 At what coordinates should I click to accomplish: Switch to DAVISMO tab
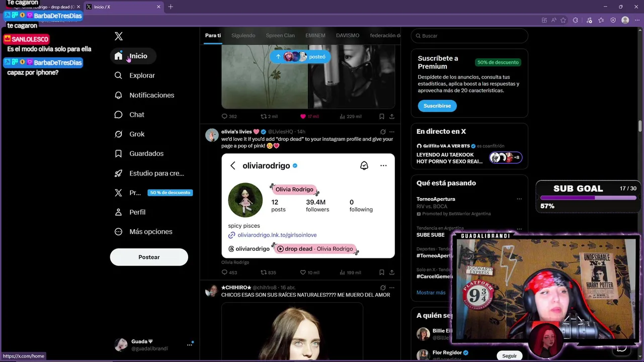[348, 36]
